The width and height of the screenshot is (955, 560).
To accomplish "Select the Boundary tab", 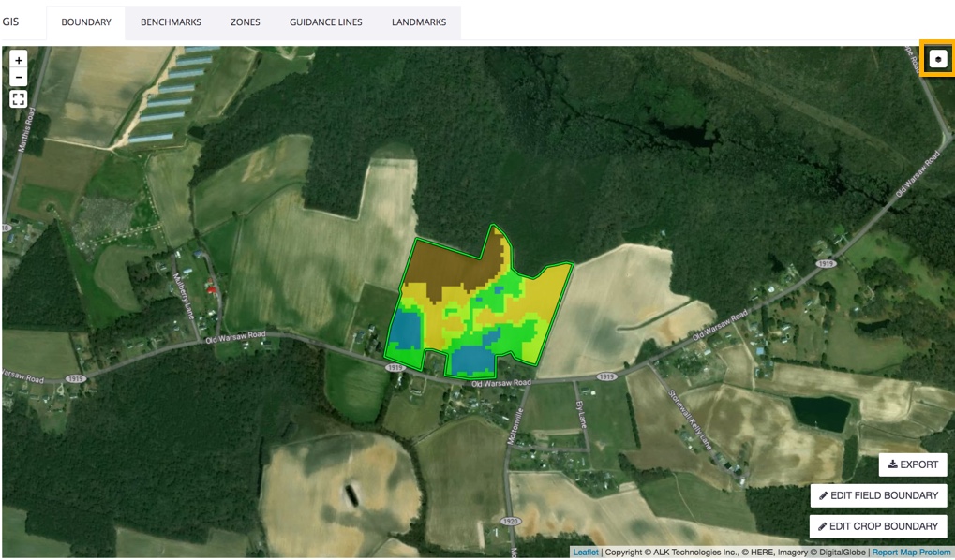I will 86,22.
